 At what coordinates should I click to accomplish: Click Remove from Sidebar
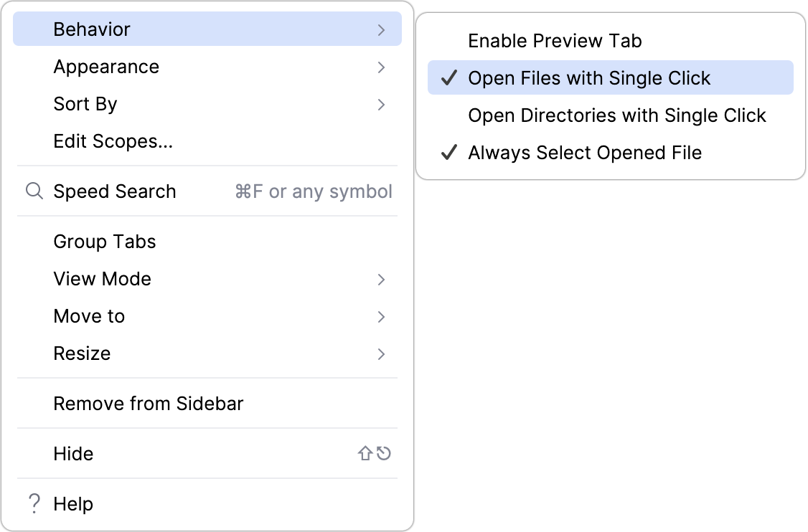149,403
